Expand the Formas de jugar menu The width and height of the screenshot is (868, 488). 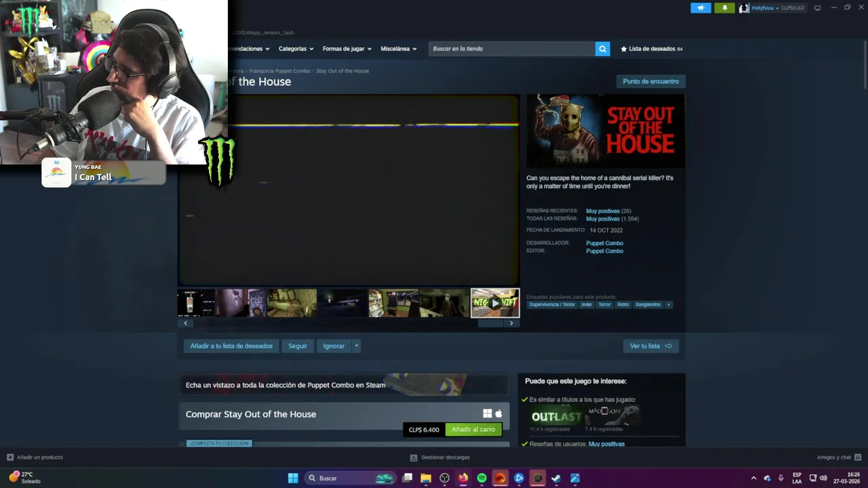[347, 49]
